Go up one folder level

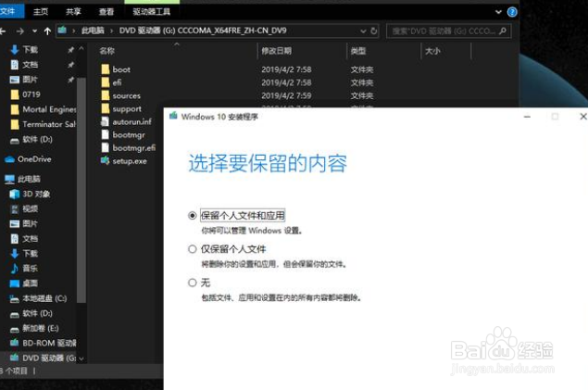coord(47,31)
